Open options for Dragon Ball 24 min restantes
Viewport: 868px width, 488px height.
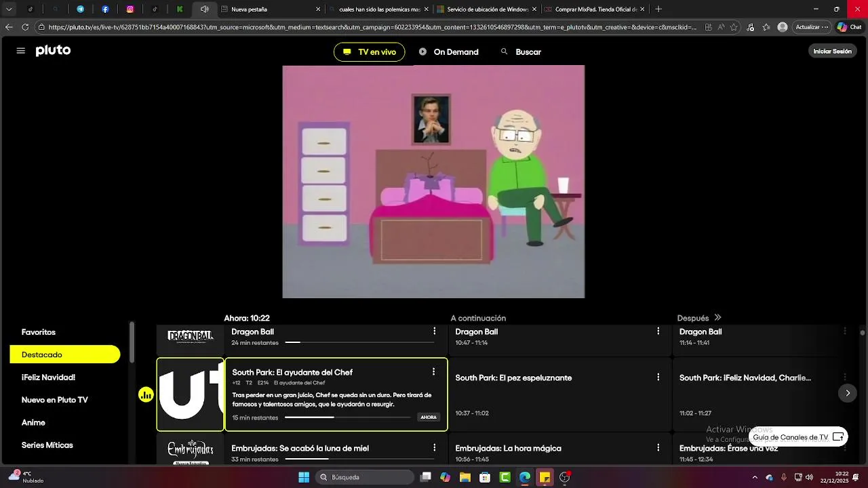[435, 331]
